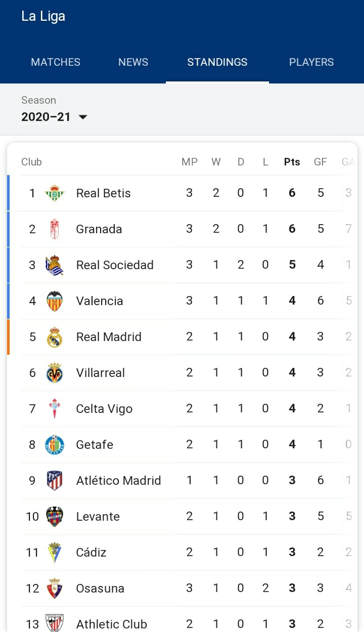Screen dimensions: 364x632
Task: Click the Getafe club crest
Action: tap(55, 445)
